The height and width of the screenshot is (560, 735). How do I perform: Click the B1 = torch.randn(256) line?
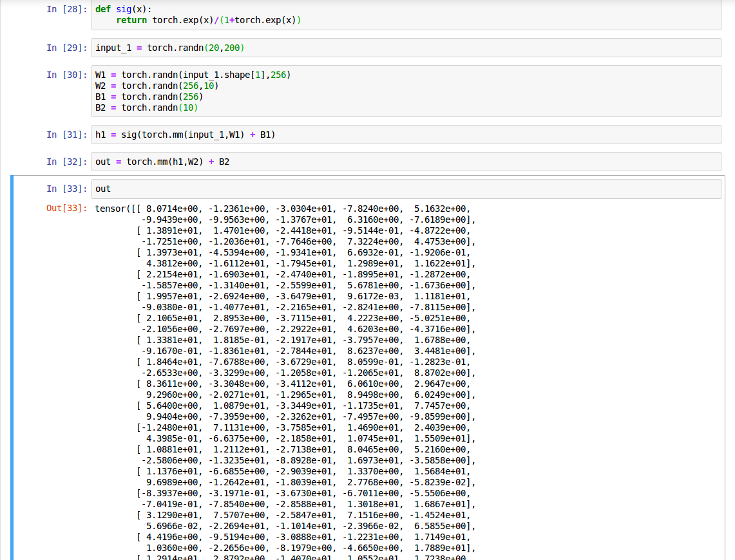pos(149,97)
